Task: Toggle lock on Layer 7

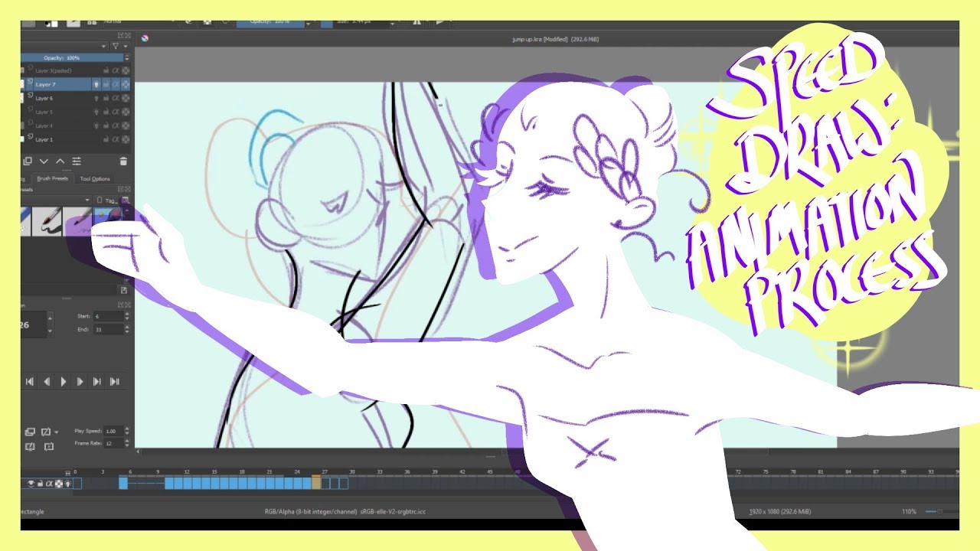Action: 106,84
